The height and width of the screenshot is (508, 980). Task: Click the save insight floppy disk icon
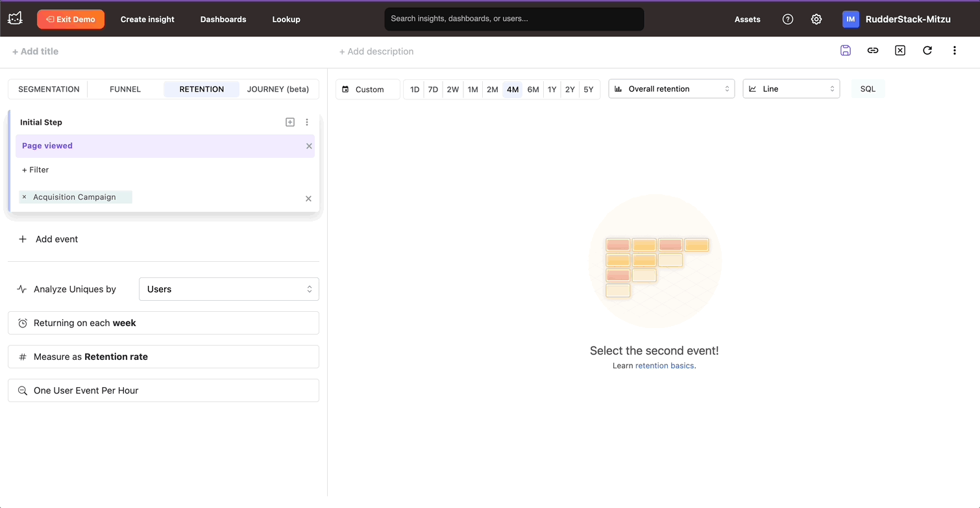[x=845, y=51]
